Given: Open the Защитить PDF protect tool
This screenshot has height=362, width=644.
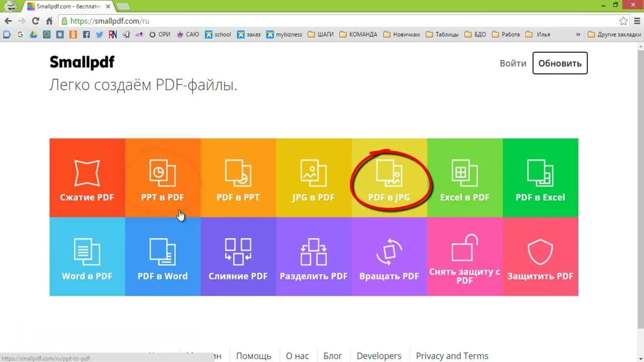Looking at the screenshot, I should (x=540, y=256).
